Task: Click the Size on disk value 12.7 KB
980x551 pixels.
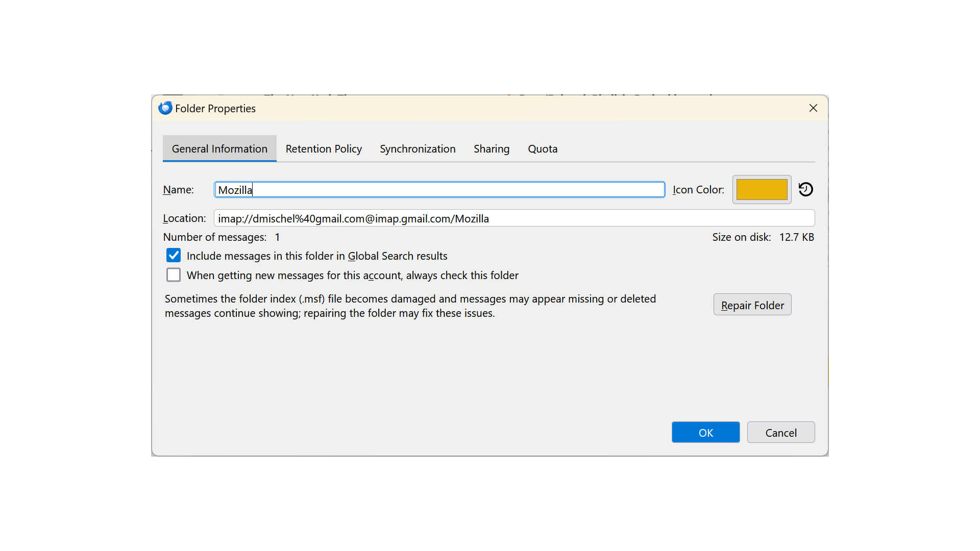Action: (797, 237)
